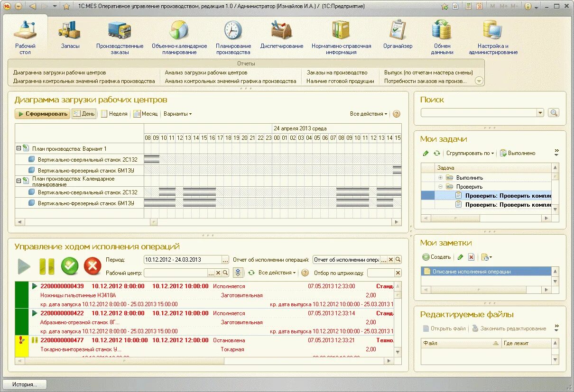574x392 pixels.
Task: Click the Отбор по штрихкоду field
Action: [380, 273]
